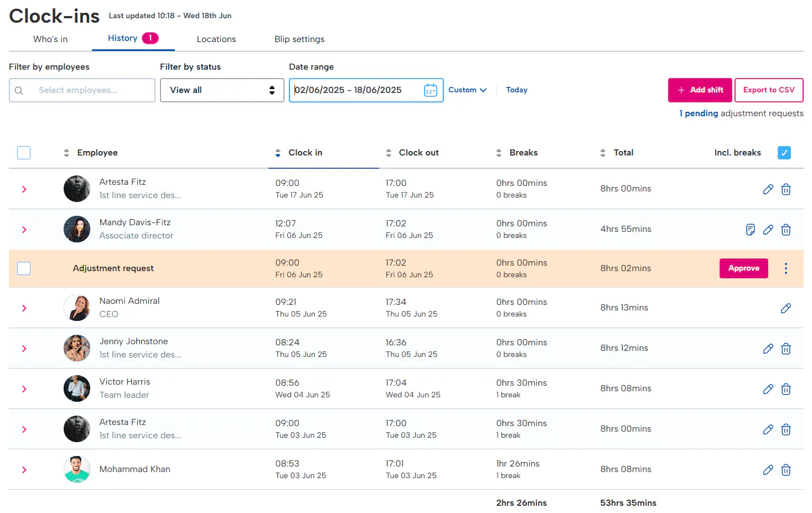Switch to the Who's in tab
The image size is (812, 513).
(50, 39)
